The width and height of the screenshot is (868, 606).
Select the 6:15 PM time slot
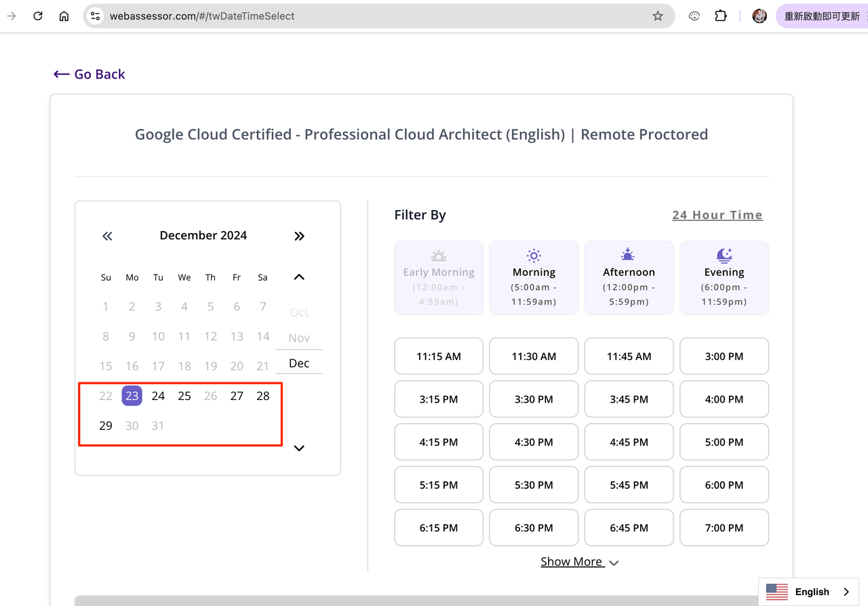tap(439, 527)
